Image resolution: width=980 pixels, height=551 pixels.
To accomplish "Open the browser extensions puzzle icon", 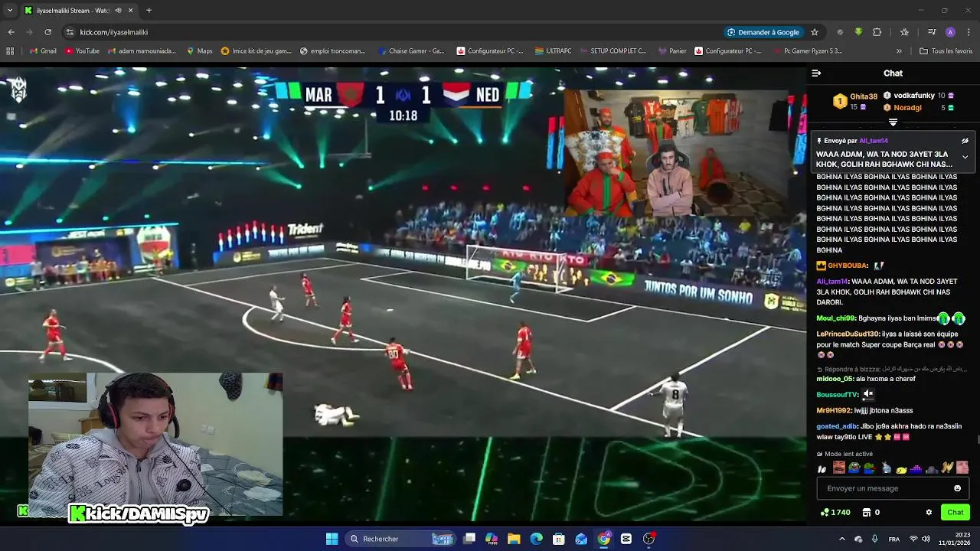I will [877, 32].
